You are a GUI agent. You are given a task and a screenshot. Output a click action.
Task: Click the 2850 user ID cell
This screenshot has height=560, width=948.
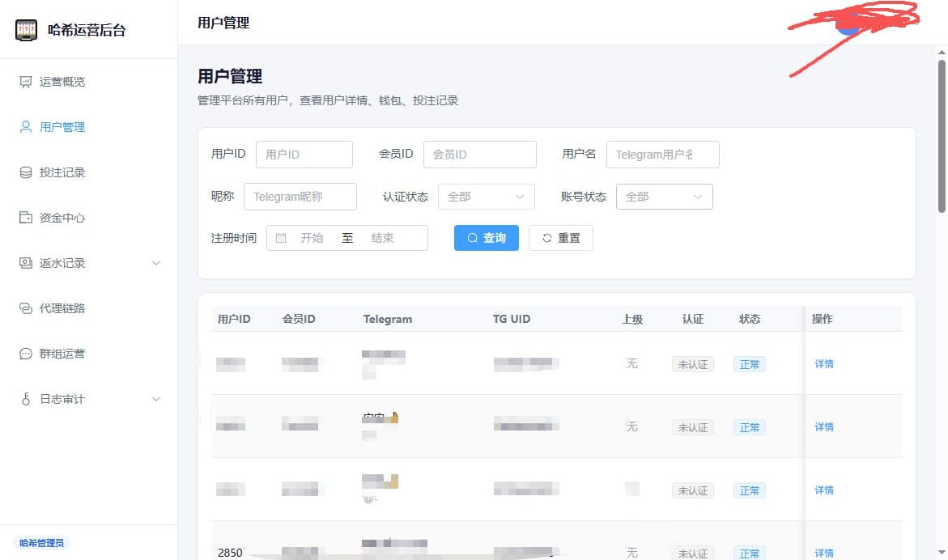point(230,553)
